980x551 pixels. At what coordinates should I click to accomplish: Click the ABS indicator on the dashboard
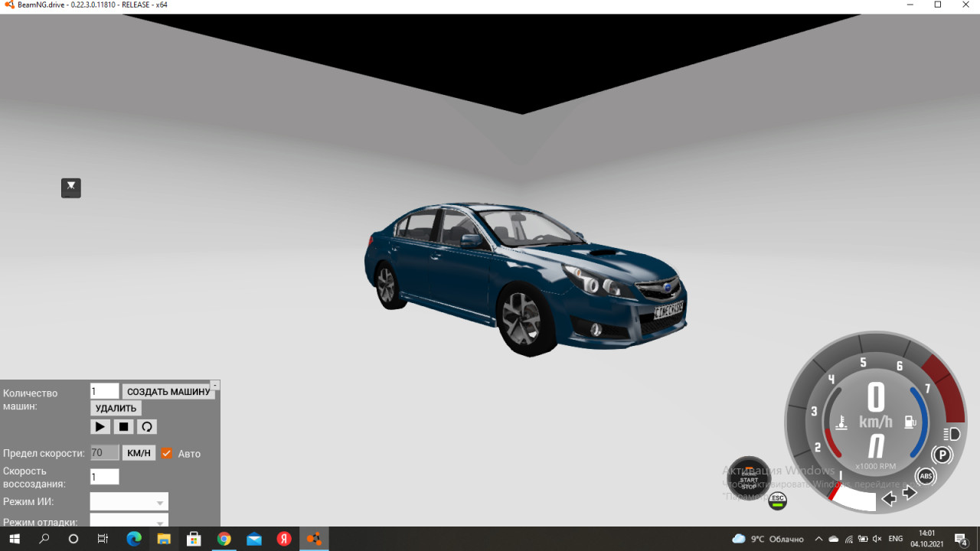click(x=926, y=476)
